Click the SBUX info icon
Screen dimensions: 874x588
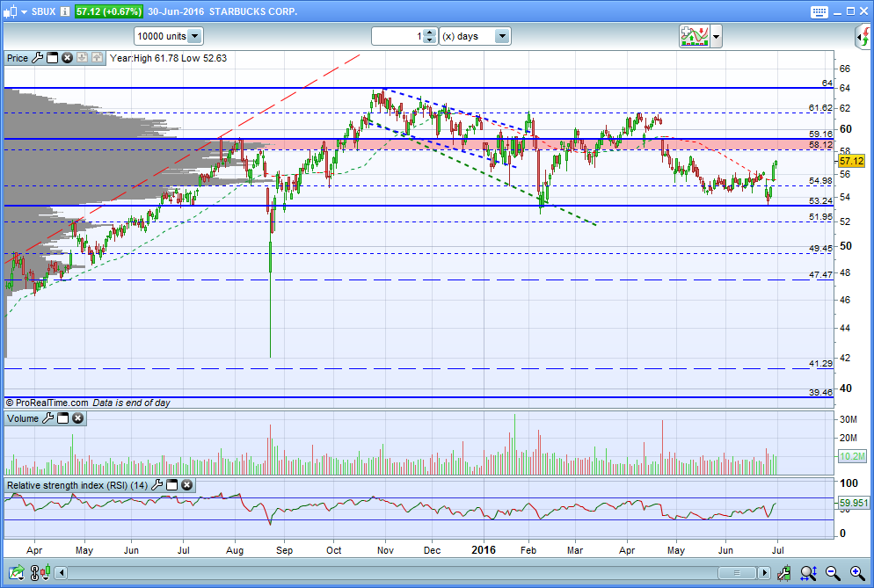click(x=65, y=11)
